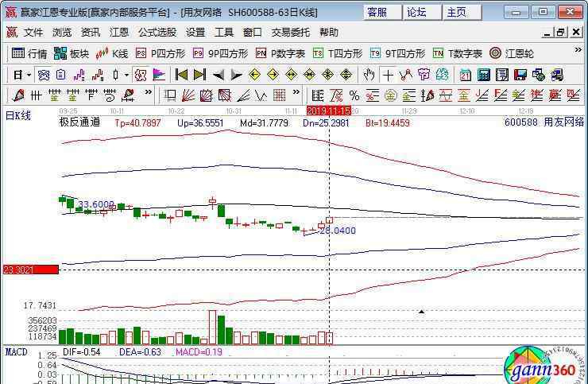Select the pen drawing tool
Screen dimensions: 588x384
pyautogui.click(x=17, y=95)
